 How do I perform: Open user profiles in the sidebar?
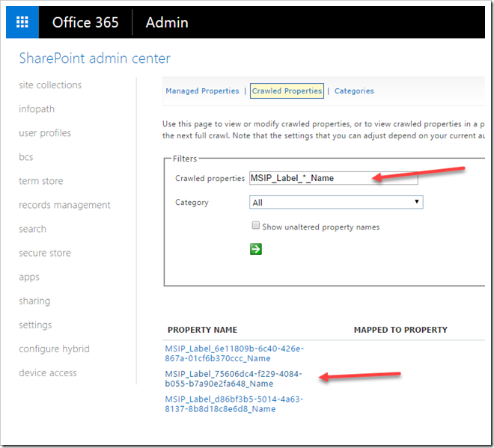click(45, 133)
